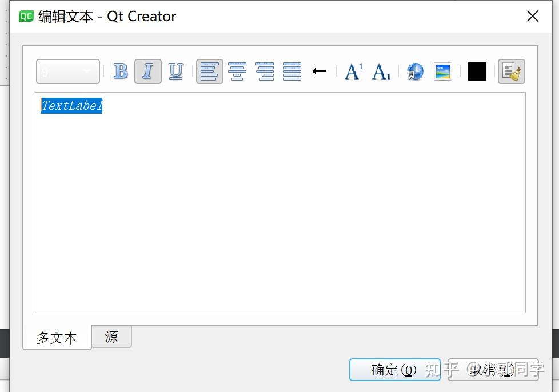This screenshot has height=392, width=559.
Task: Select the align left icon
Action: tap(210, 71)
